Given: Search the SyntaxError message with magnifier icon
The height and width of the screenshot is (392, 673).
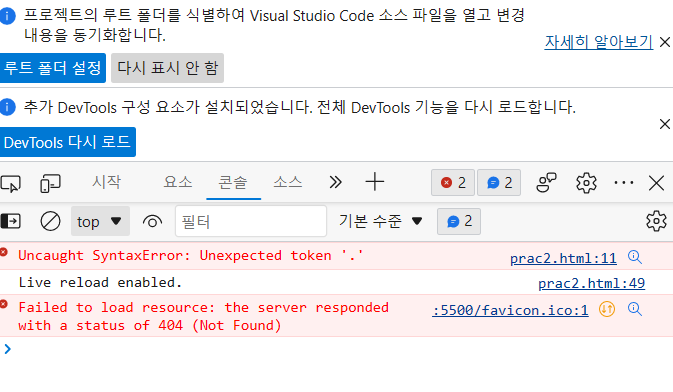Looking at the screenshot, I should pyautogui.click(x=635, y=257).
